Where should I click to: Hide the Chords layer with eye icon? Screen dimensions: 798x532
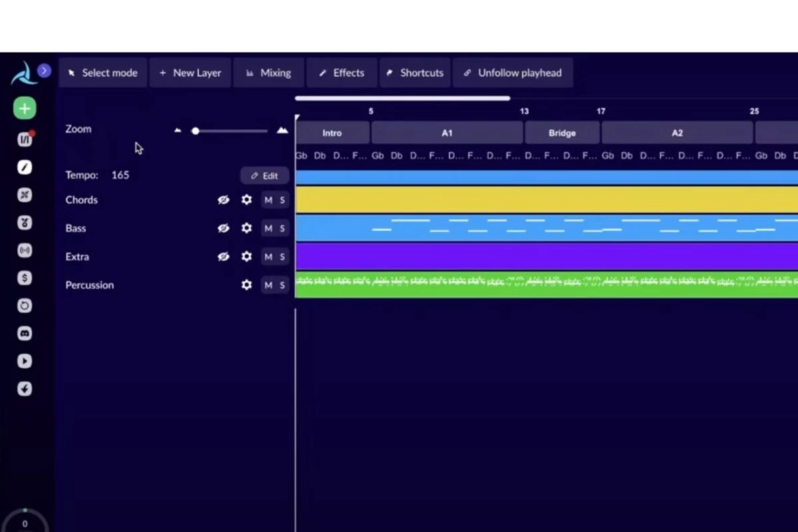tap(223, 199)
